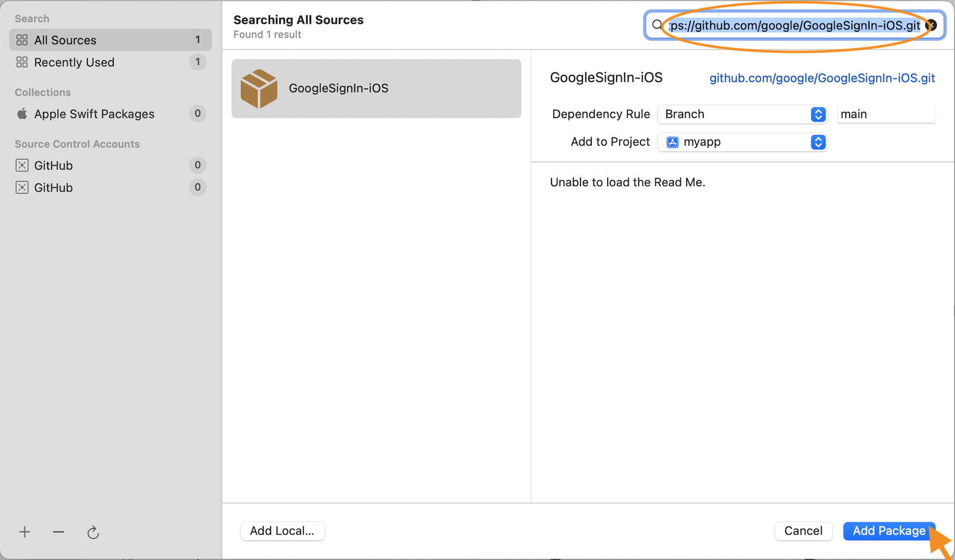
Task: Click the Dependency Rule stepper arrows
Action: pyautogui.click(x=818, y=114)
